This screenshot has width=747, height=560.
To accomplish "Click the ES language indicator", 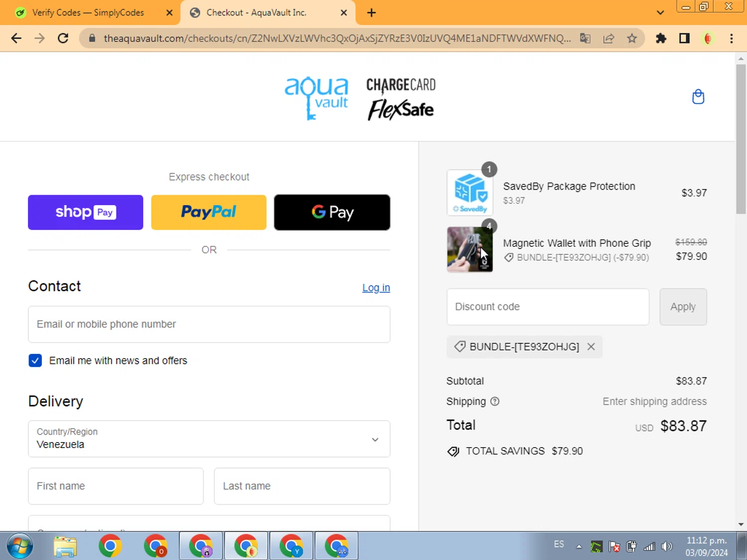I will [559, 544].
